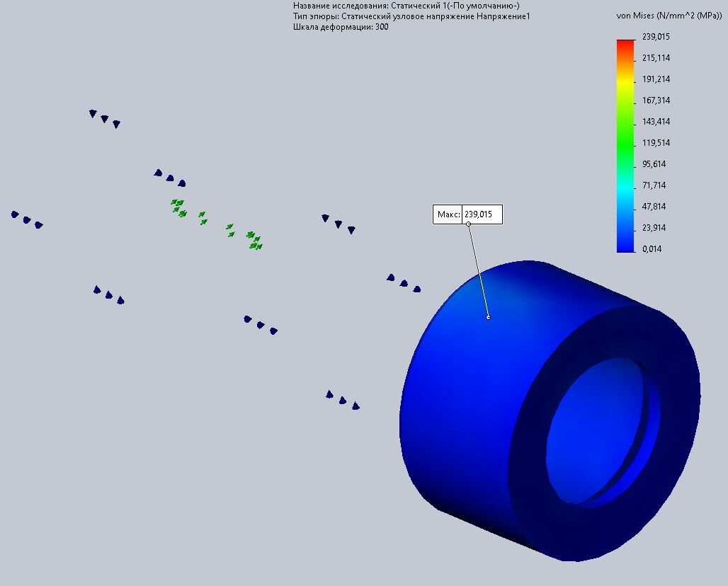This screenshot has width=728, height=586.
Task: Click the red top of the color legend
Action: point(625,45)
